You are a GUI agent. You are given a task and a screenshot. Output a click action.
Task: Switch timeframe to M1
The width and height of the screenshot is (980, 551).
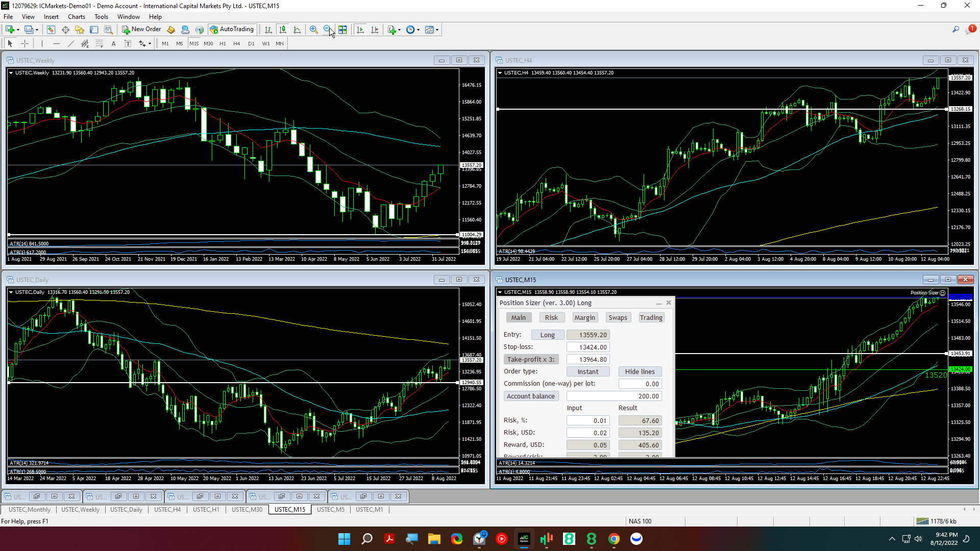(x=165, y=44)
